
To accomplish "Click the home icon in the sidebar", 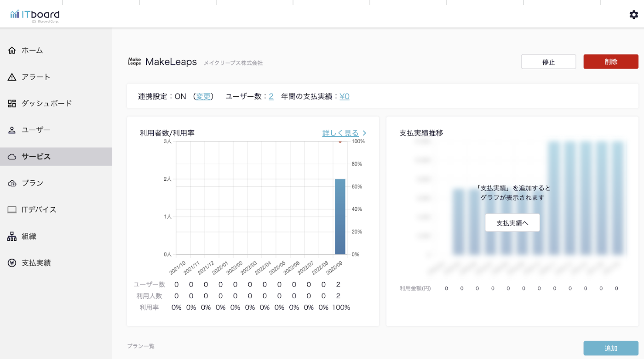I will (12, 50).
